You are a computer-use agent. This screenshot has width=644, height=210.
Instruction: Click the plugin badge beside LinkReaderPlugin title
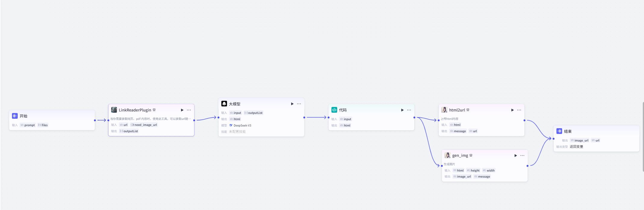[154, 110]
